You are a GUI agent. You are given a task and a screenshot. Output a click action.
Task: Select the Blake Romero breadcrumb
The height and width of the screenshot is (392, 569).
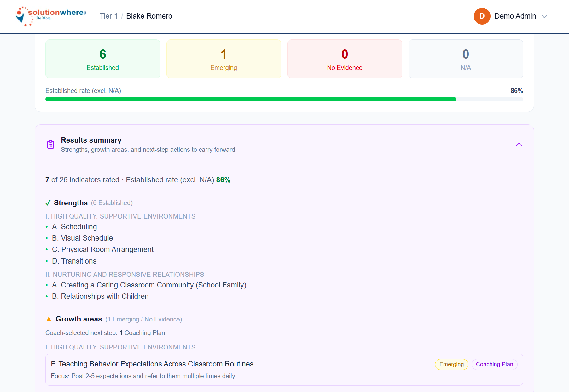pyautogui.click(x=149, y=16)
